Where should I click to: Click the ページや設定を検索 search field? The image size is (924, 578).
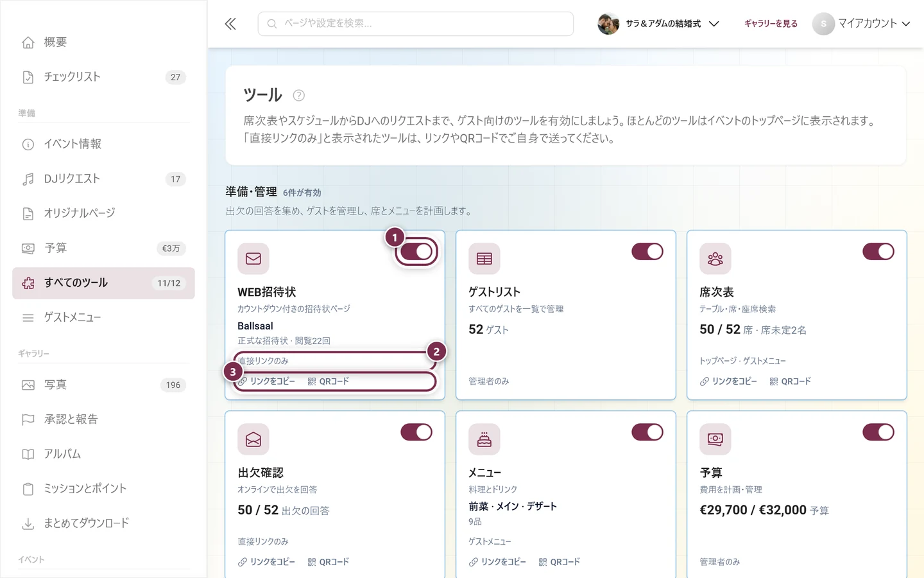coord(416,24)
